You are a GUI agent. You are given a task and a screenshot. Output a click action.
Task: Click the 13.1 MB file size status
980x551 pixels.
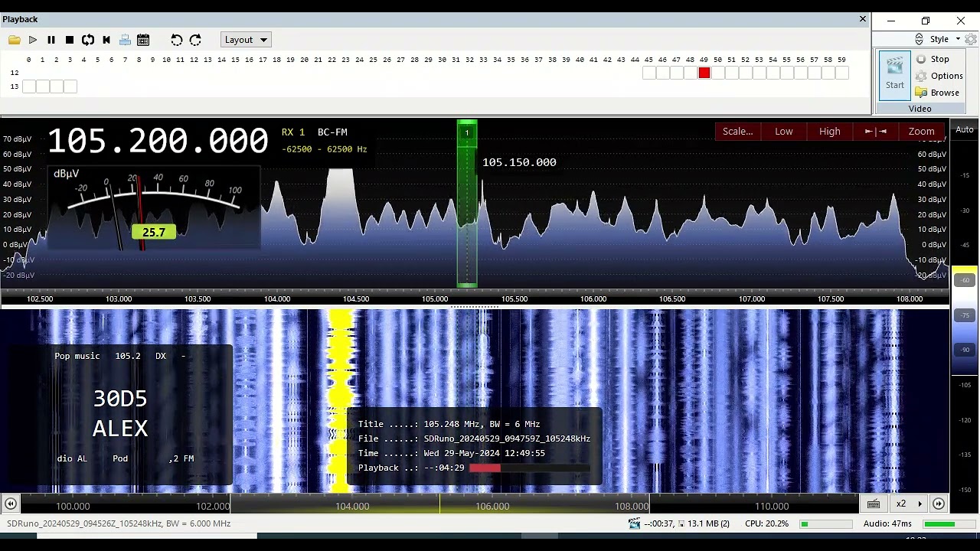click(x=708, y=523)
